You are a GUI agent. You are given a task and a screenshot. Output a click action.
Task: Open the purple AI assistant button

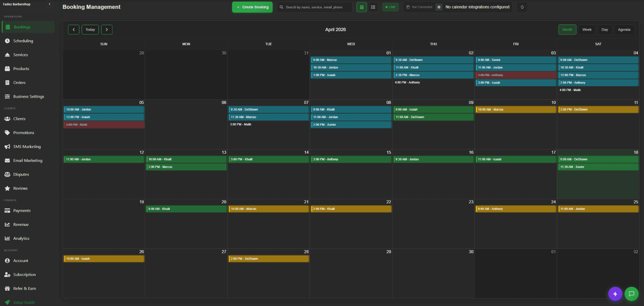tap(615, 294)
